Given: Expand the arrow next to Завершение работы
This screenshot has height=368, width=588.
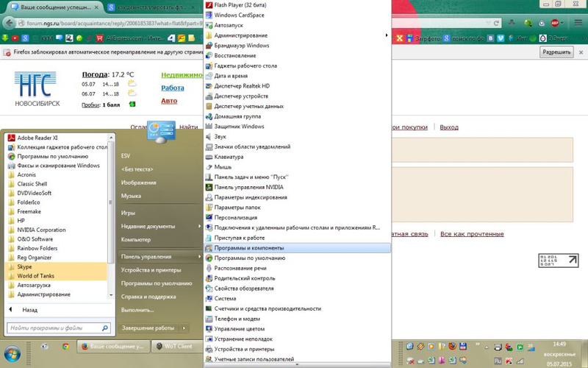Looking at the screenshot, I should (184, 328).
